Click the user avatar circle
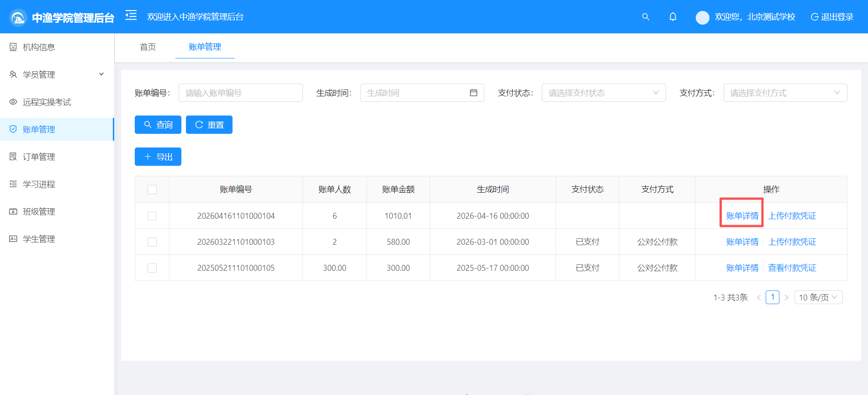This screenshot has width=868, height=395. click(702, 17)
